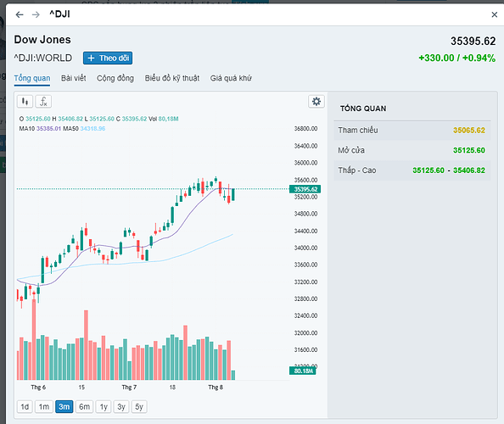This screenshot has width=504, height=424.
Task: Select the 3m time range
Action: tap(64, 407)
